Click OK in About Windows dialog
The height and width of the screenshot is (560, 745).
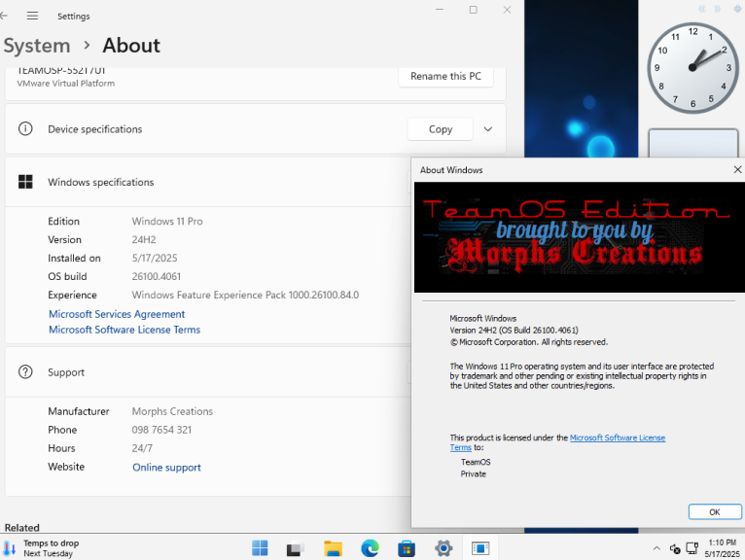[715, 512]
